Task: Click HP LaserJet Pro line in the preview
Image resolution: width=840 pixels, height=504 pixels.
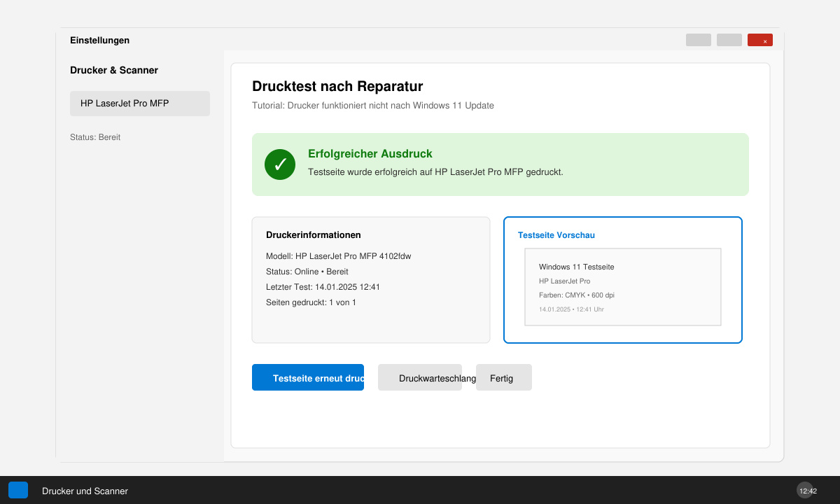Action: coord(564,281)
